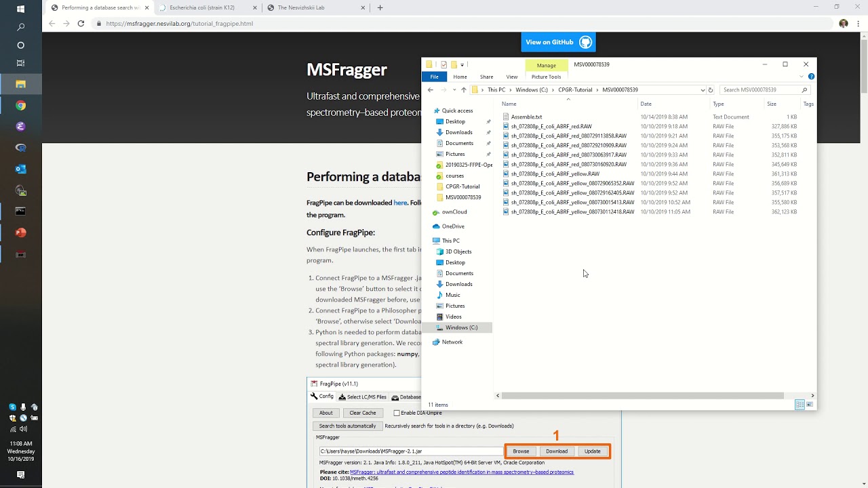868x488 pixels.
Task: Click the Chrome profile avatar
Action: click(x=843, y=23)
